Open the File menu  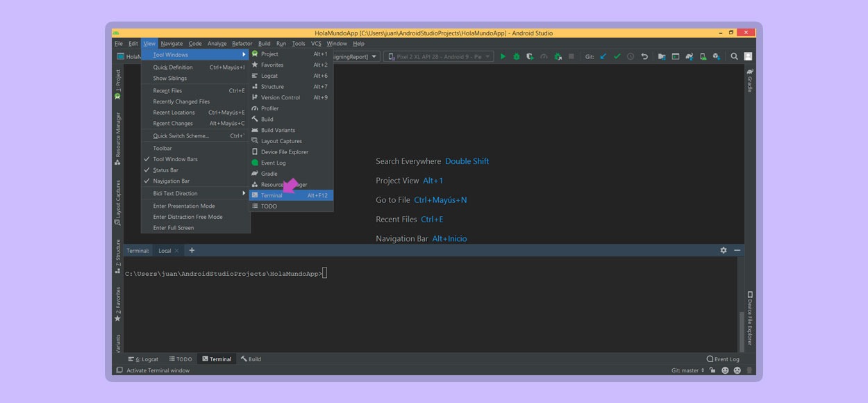coord(119,44)
